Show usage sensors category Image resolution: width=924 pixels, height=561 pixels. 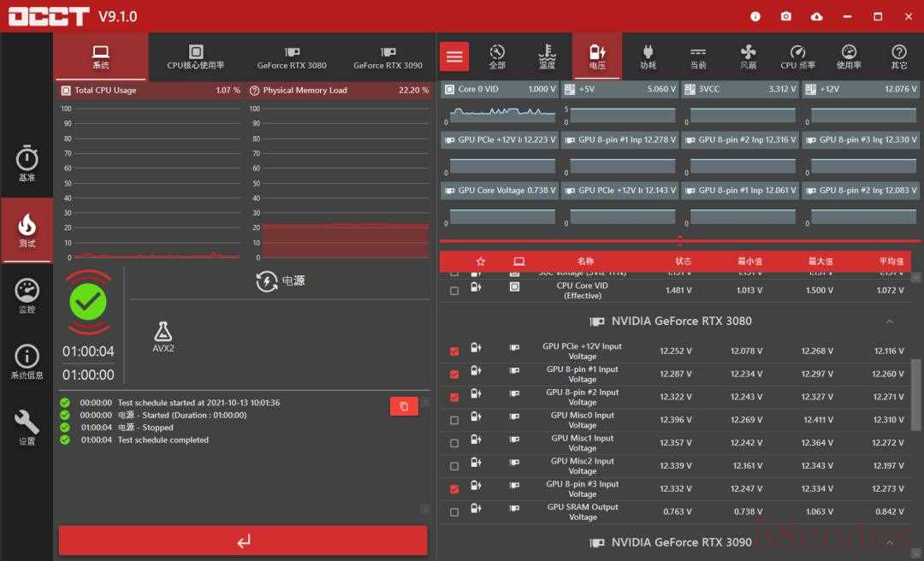pos(849,56)
